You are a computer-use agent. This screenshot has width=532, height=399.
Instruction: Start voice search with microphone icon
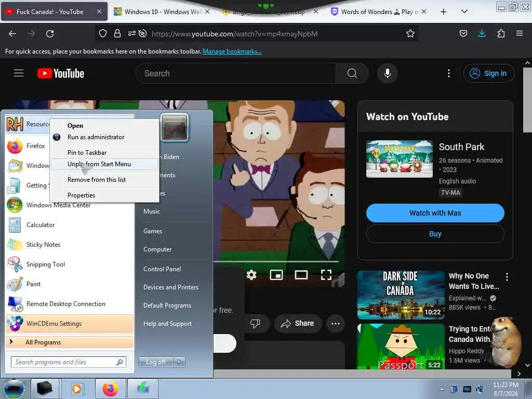click(x=388, y=73)
